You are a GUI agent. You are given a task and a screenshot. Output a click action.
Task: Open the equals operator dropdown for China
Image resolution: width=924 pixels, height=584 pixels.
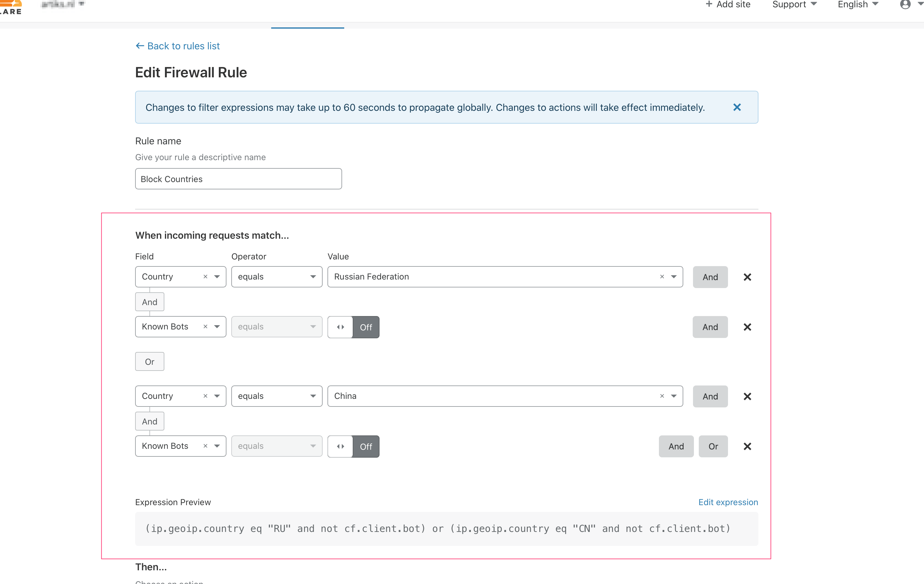276,396
